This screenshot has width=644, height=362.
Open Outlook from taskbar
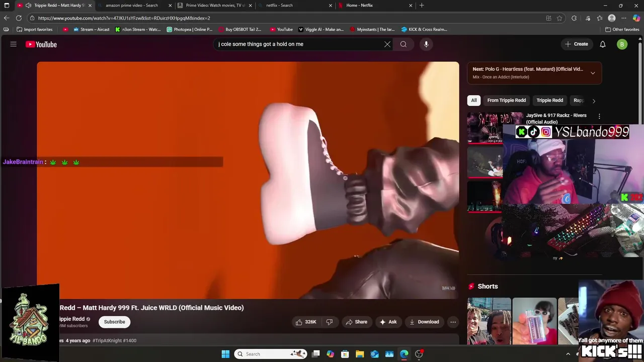(x=374, y=354)
